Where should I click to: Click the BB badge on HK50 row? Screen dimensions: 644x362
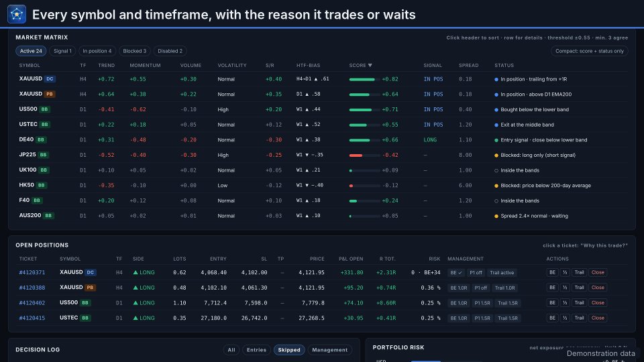pyautogui.click(x=42, y=185)
